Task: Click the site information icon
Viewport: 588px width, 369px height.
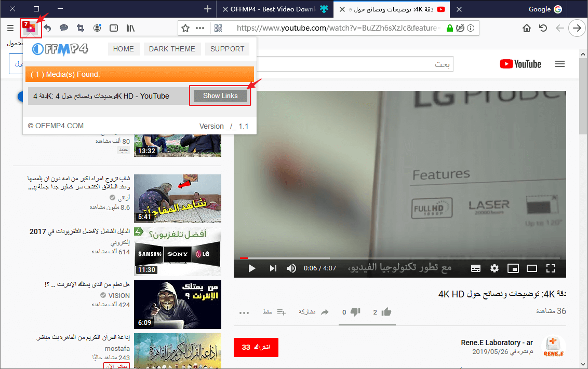Action: pyautogui.click(x=471, y=28)
